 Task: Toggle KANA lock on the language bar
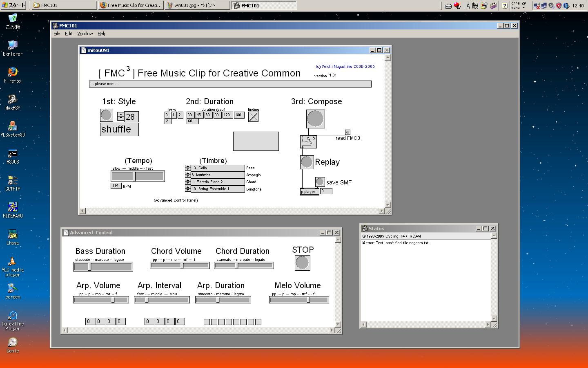pos(516,8)
